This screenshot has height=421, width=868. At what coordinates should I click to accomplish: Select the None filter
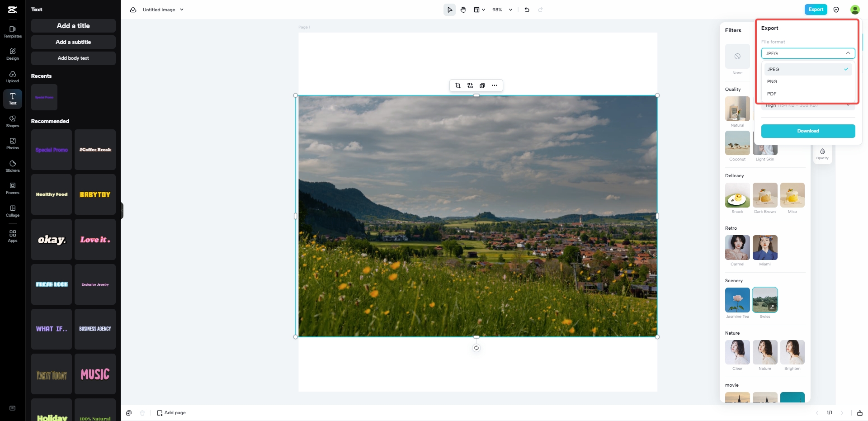[737, 57]
